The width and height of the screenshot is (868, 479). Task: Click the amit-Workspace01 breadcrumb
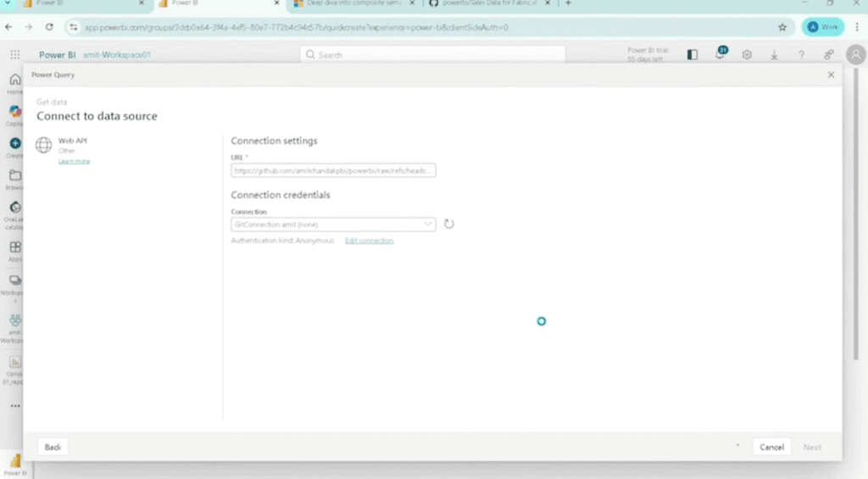[x=117, y=55]
